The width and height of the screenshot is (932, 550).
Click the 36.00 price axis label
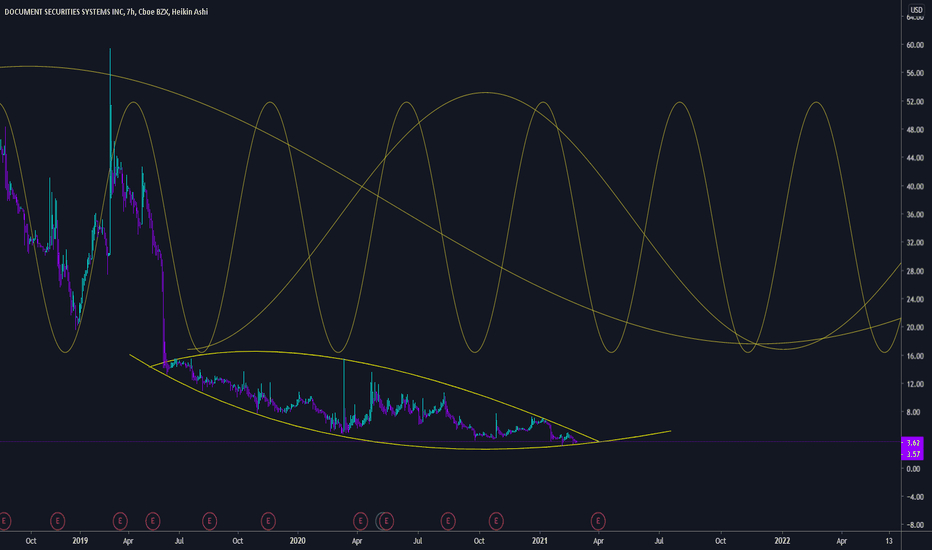(x=915, y=215)
